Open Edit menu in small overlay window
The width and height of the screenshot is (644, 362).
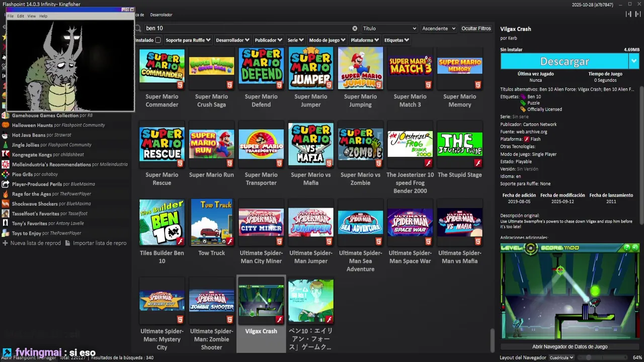click(21, 16)
